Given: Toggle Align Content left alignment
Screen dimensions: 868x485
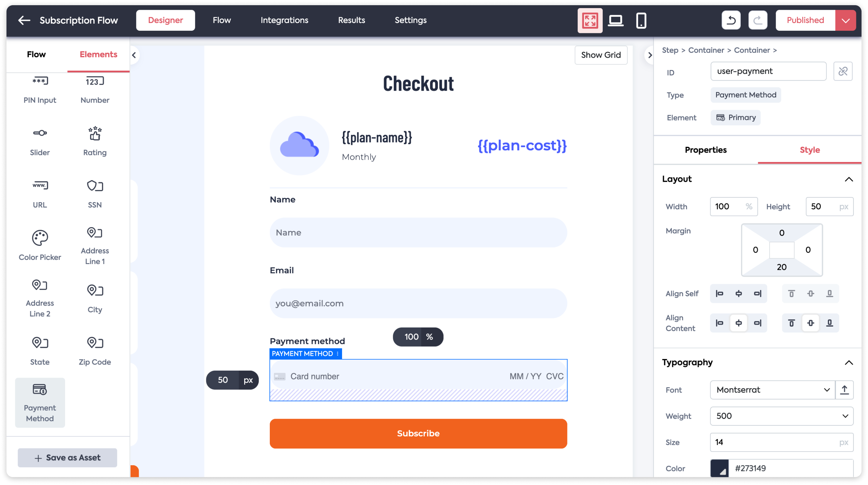Looking at the screenshot, I should (x=719, y=323).
